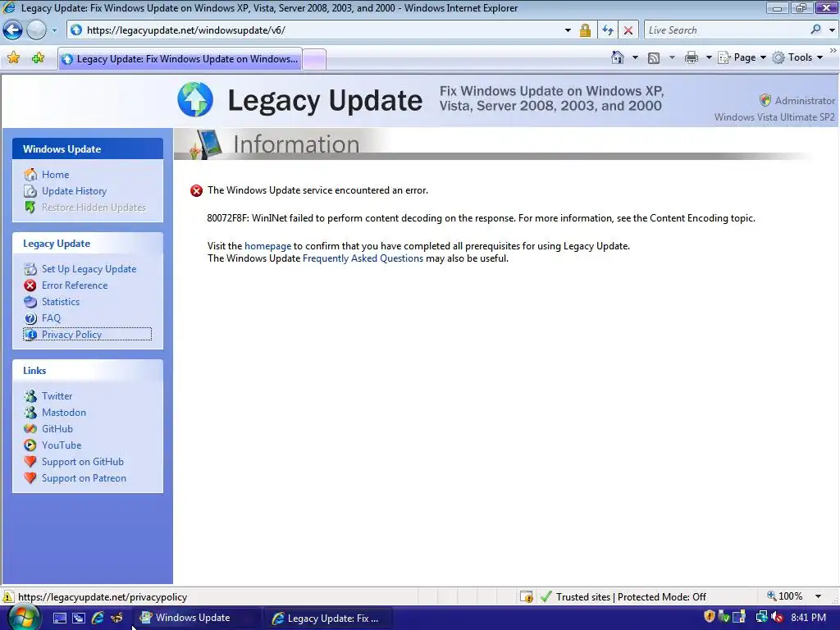Image resolution: width=840 pixels, height=630 pixels.
Task: Open Update History in the sidebar
Action: coord(74,191)
